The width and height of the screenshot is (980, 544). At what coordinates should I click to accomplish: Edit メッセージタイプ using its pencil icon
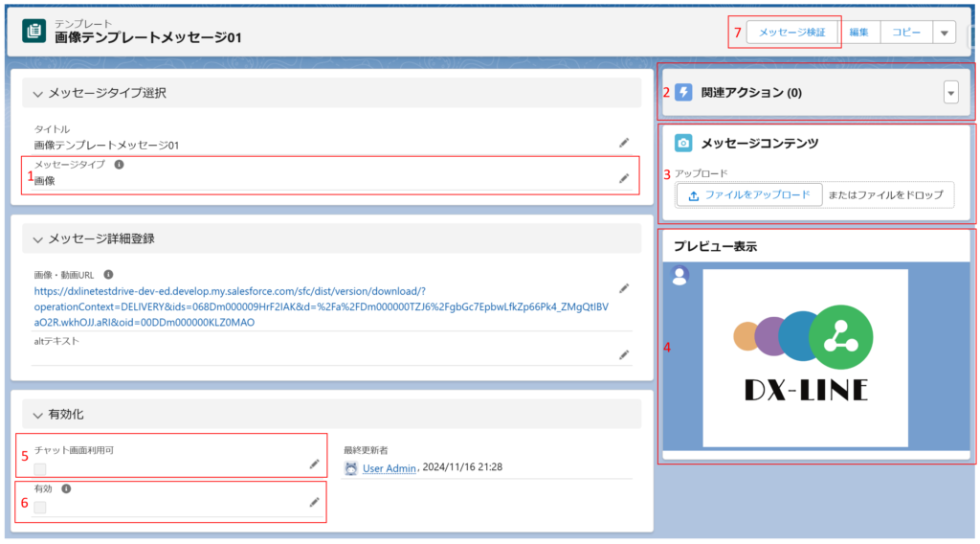pos(624,178)
